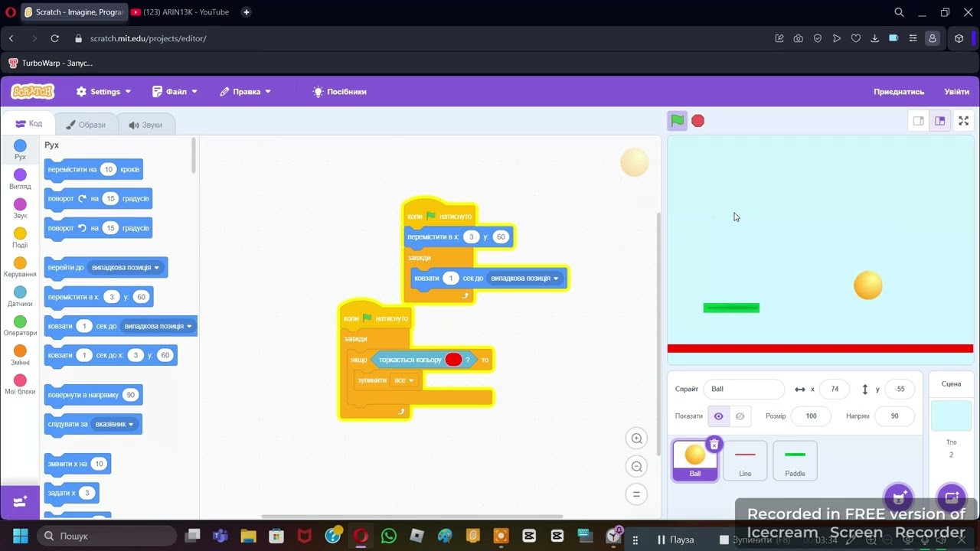Open Opera downloads from the toolbar

(874, 38)
